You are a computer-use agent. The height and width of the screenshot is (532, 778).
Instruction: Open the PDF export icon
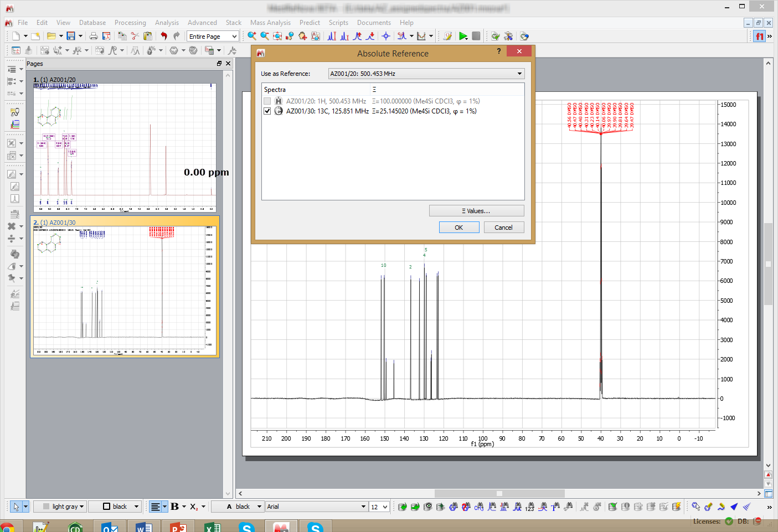coord(107,35)
